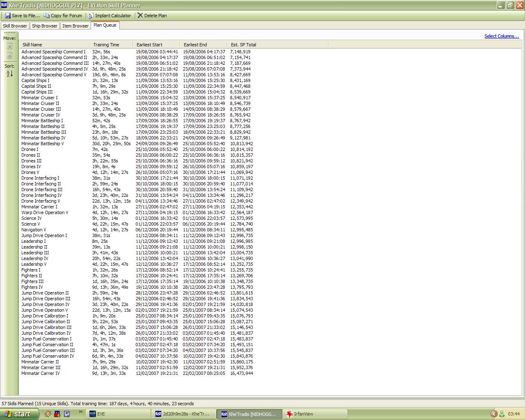Click Save to File toolbar button

pyautogui.click(x=22, y=16)
